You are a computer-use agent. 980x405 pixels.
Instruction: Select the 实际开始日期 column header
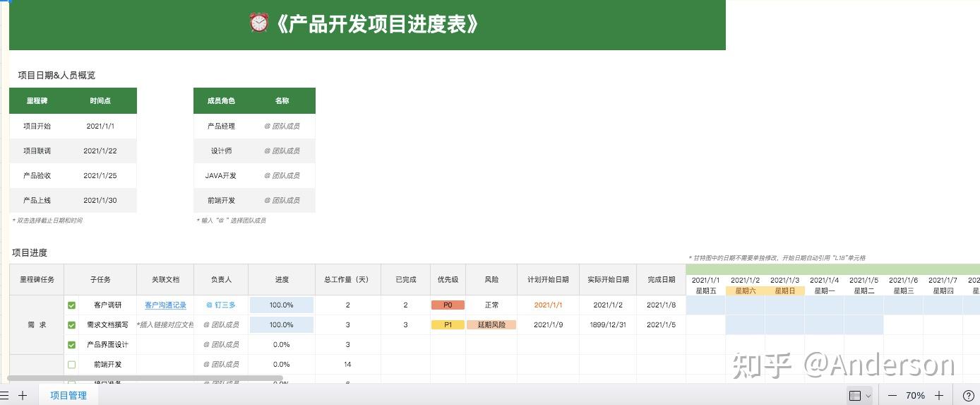pos(608,280)
